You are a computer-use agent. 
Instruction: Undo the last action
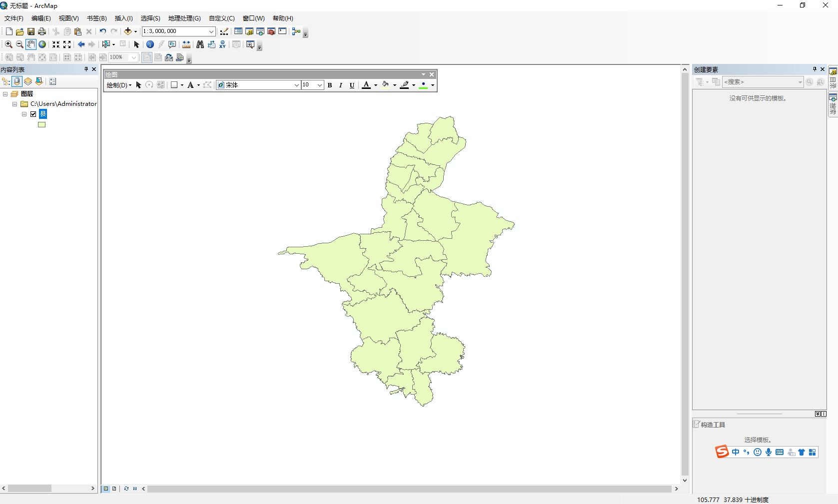(x=103, y=31)
